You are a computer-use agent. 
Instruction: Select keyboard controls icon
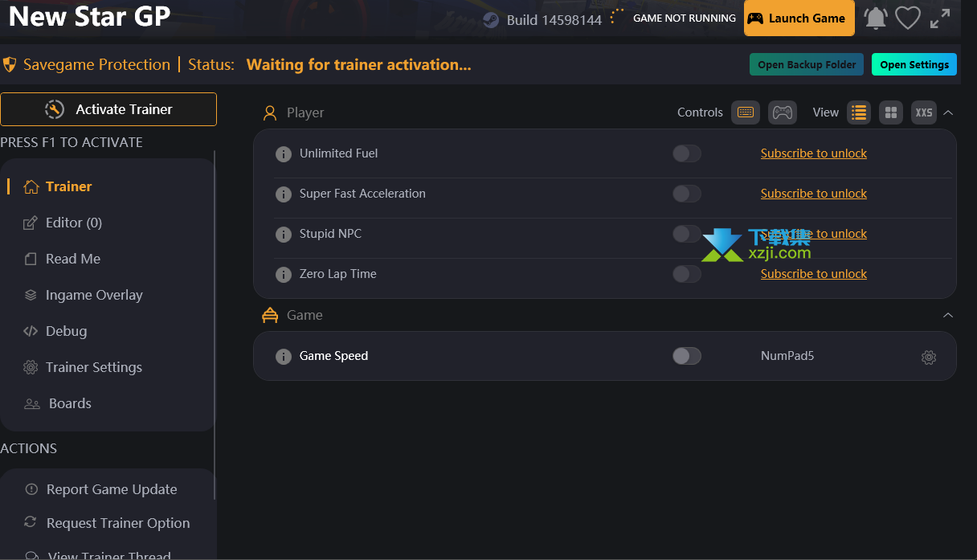(746, 112)
